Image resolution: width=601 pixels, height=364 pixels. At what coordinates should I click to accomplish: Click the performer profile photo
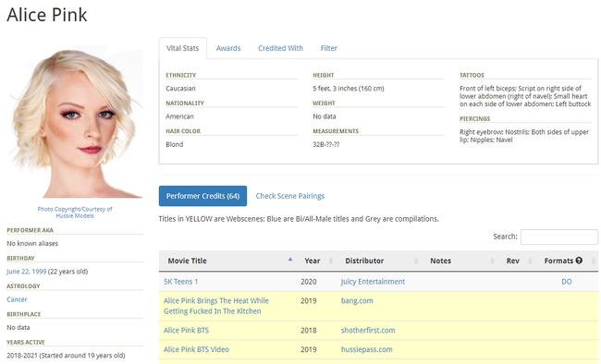click(x=75, y=123)
